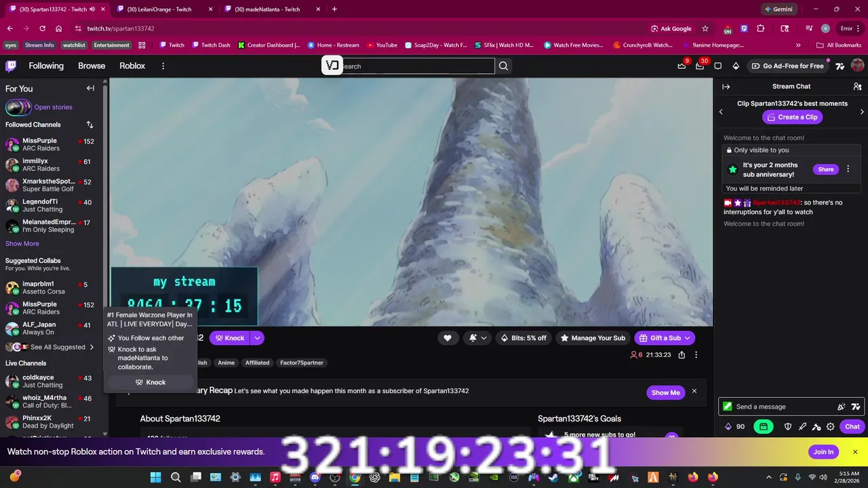Viewport: 868px width, 488px height.
Task: Click the 7TV icon beside the avatar
Action: tap(840, 66)
